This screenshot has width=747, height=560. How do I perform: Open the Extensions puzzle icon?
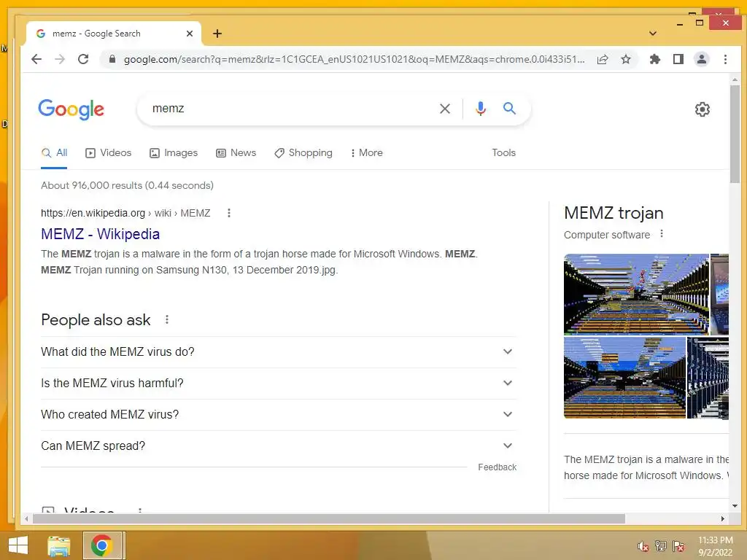[655, 59]
